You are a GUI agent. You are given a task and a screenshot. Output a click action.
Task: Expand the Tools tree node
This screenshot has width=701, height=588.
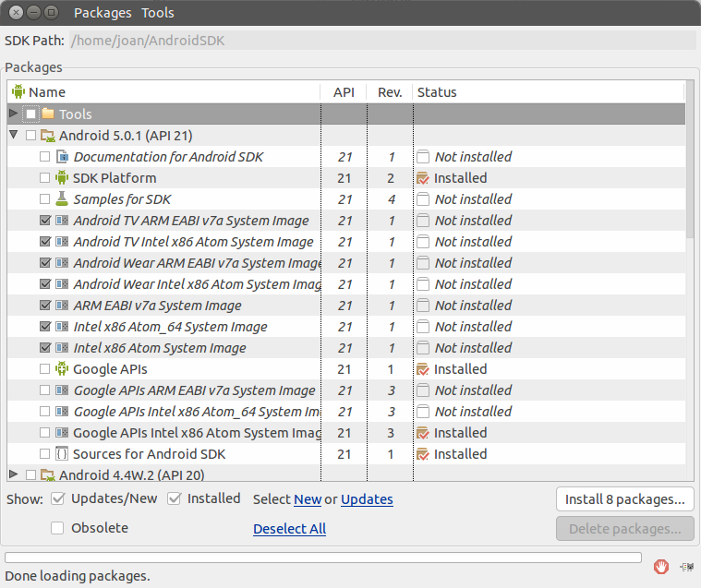14,114
